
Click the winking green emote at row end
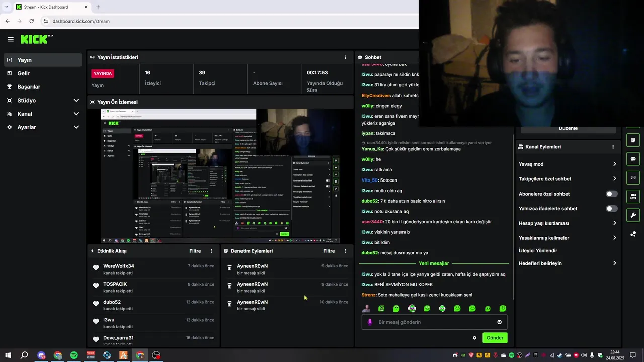pyautogui.click(x=503, y=308)
